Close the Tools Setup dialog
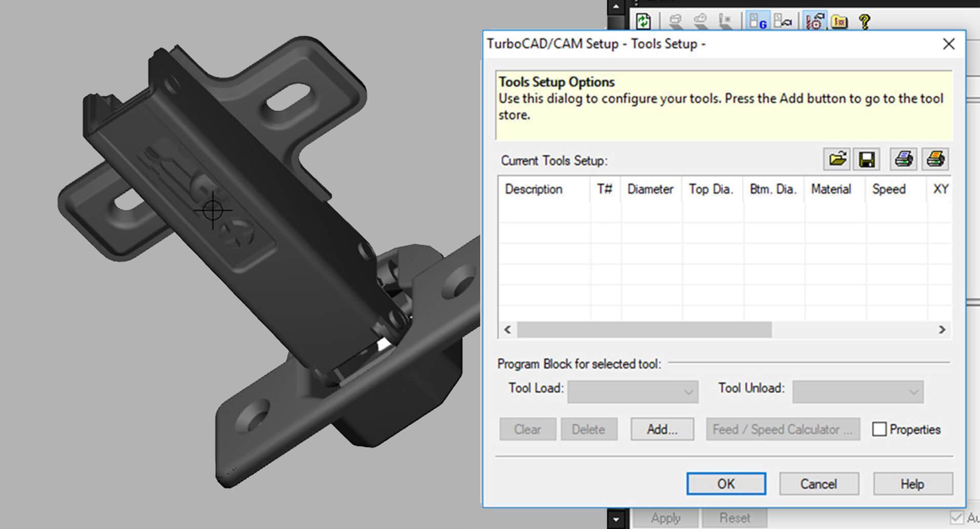Viewport: 980px width, 529px height. [x=949, y=44]
